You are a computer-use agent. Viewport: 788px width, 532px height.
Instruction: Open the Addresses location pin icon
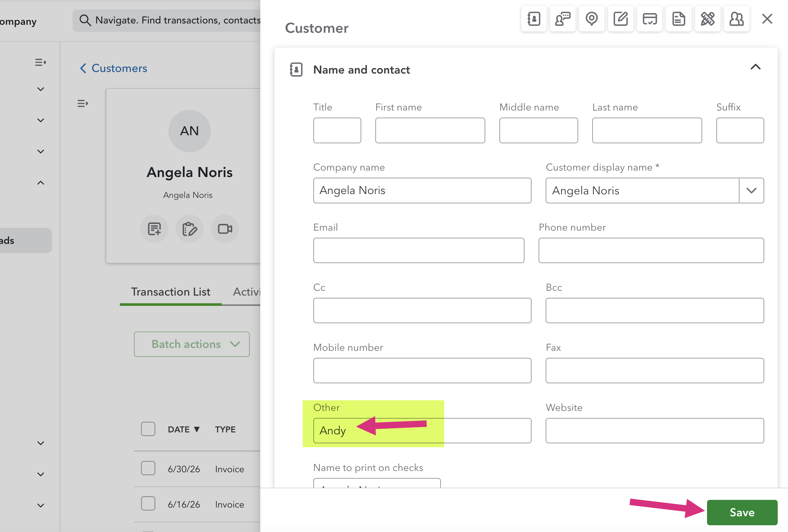[x=592, y=19]
